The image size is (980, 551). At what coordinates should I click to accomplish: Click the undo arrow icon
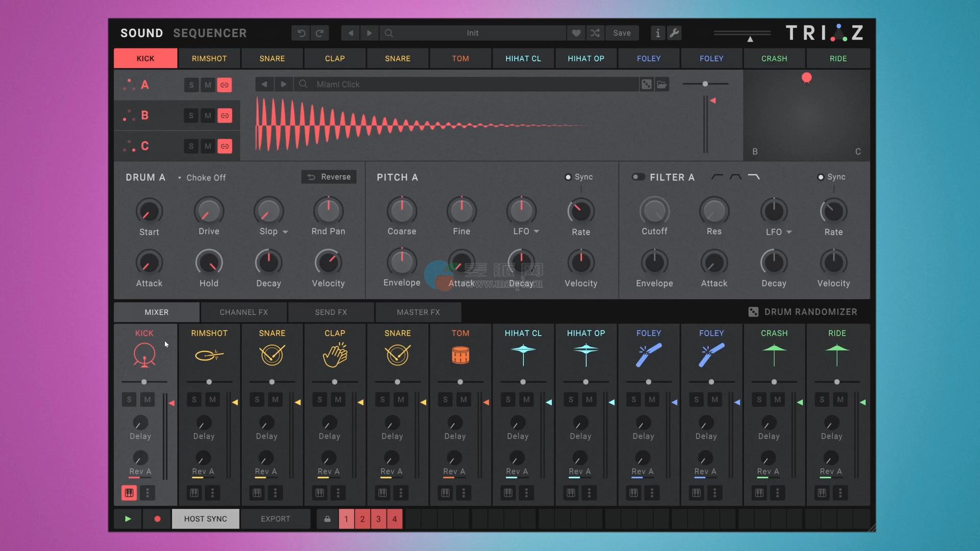coord(301,33)
